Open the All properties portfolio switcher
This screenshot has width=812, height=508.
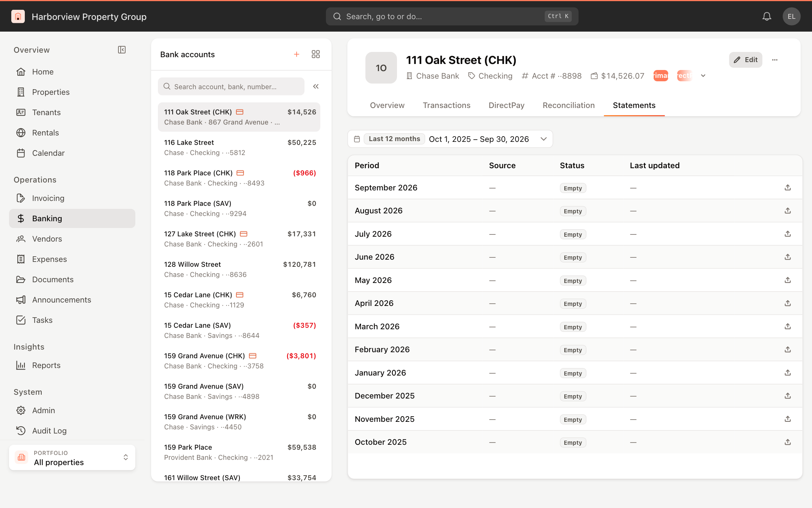(x=72, y=458)
